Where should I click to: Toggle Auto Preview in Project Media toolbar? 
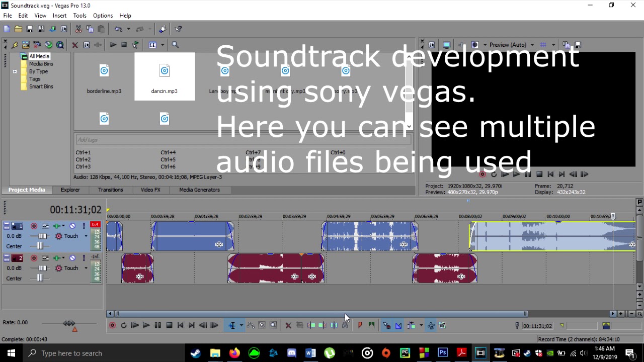point(135,45)
